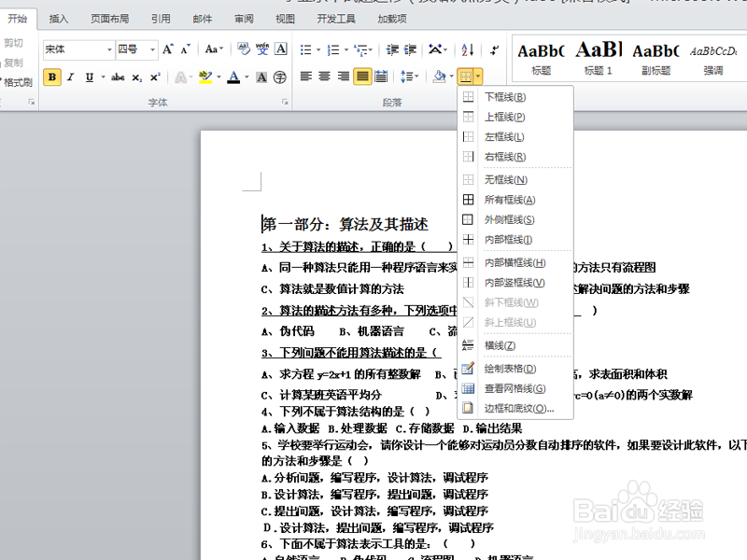The width and height of the screenshot is (747, 560).
Task: Expand numbering list dropdown arrow
Action: point(346,49)
